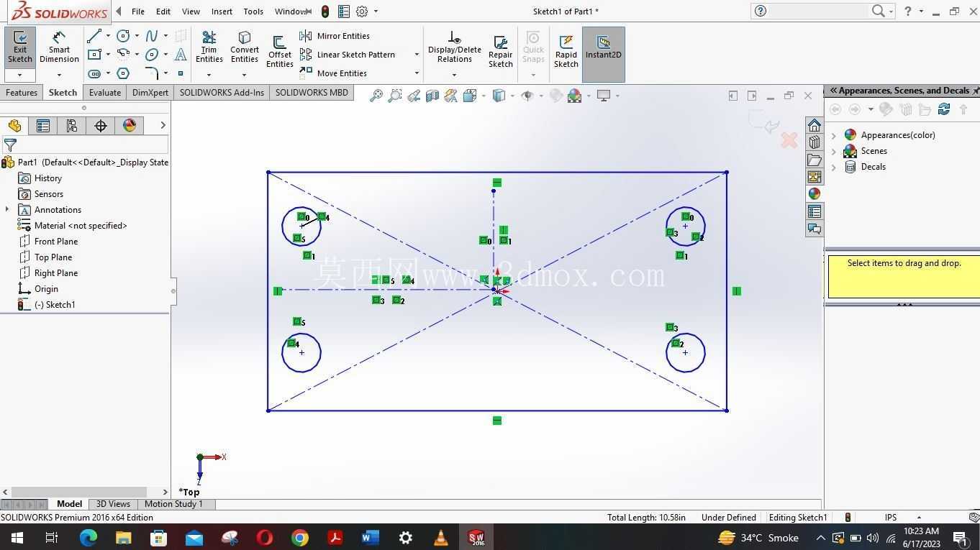The height and width of the screenshot is (550, 980).
Task: Open the FeatureManager design tree tab
Action: (x=14, y=126)
